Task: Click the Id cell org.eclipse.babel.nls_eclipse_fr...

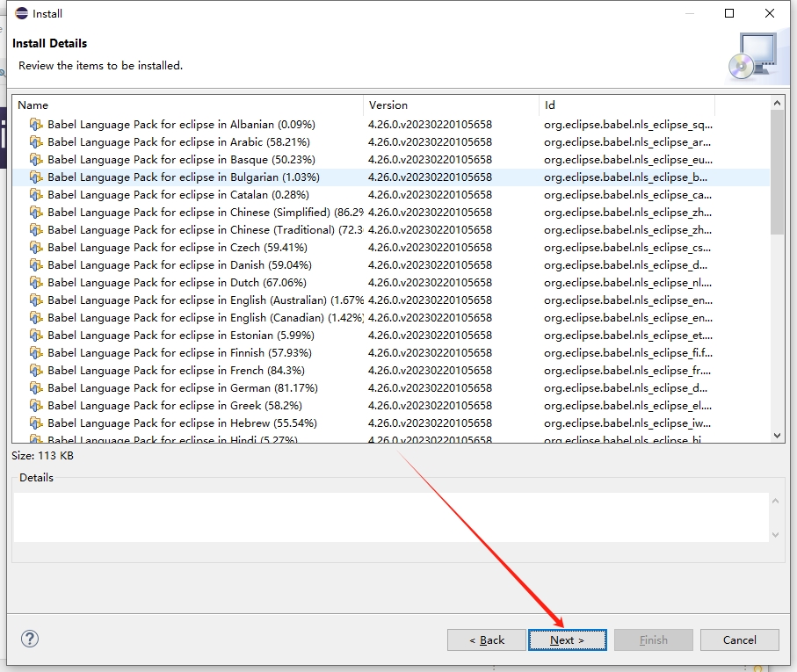Action: pyautogui.click(x=627, y=371)
